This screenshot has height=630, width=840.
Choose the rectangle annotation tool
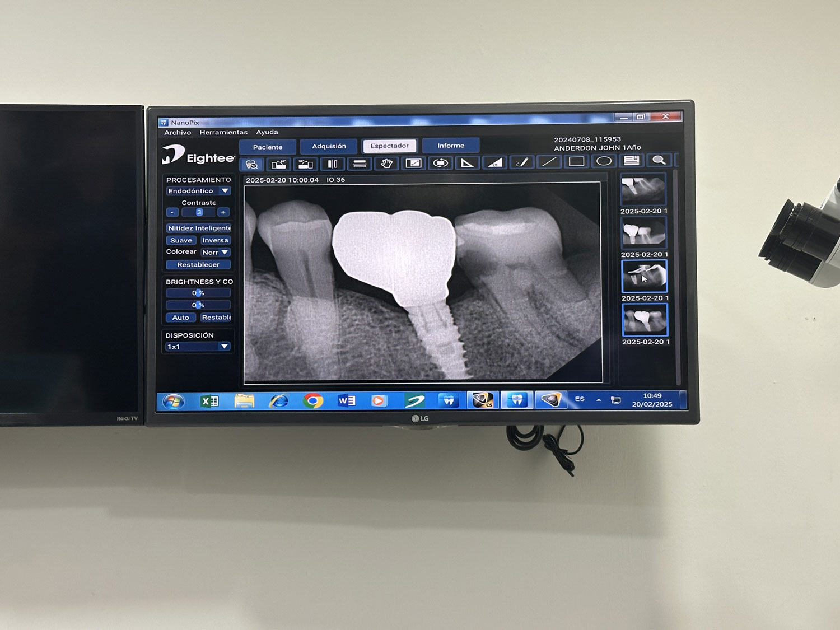click(x=576, y=161)
